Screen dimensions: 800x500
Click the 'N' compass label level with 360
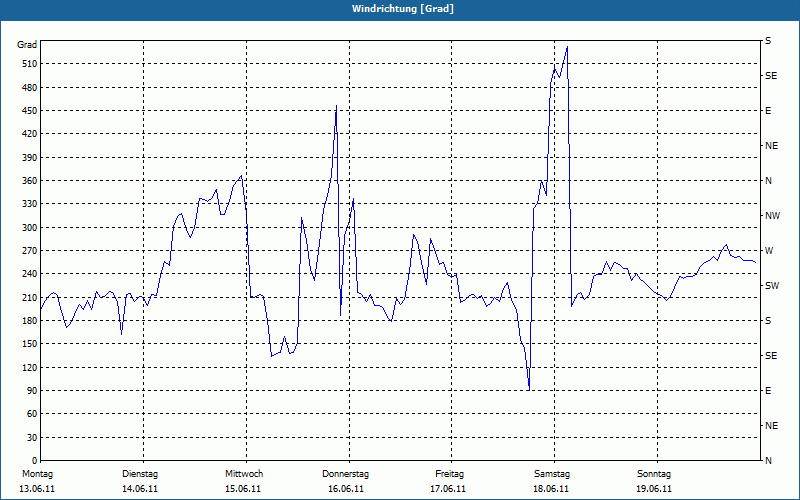tap(768, 181)
